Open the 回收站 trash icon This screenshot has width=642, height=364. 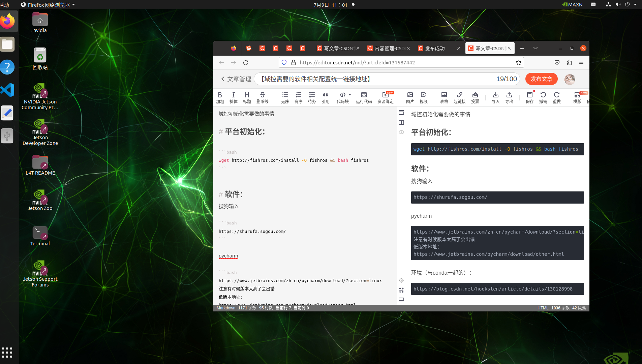point(40,59)
